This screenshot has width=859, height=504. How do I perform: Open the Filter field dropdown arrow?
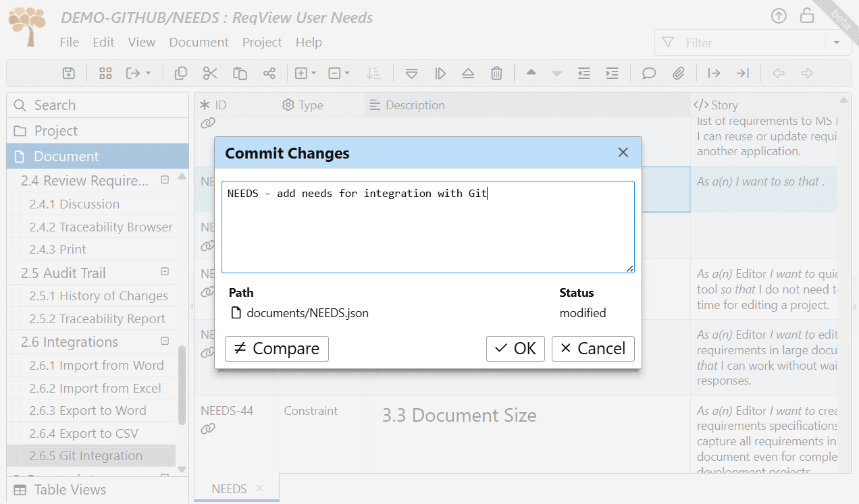tap(836, 42)
